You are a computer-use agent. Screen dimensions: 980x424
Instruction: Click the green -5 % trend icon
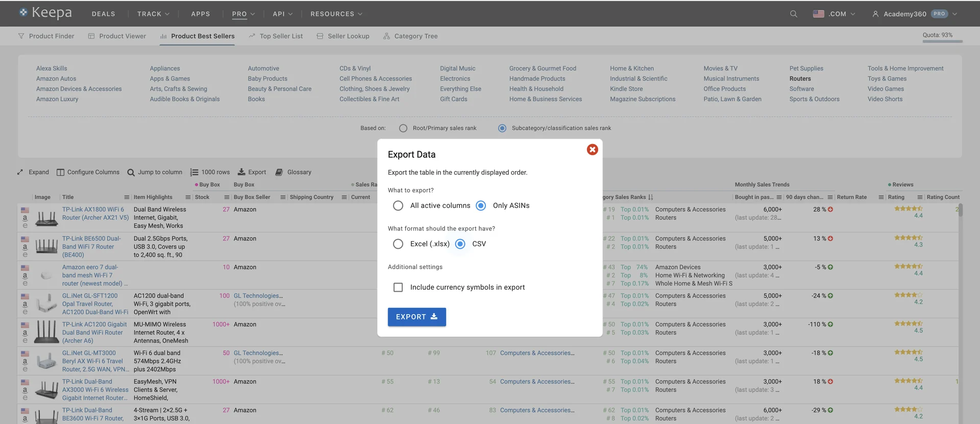[x=830, y=267]
